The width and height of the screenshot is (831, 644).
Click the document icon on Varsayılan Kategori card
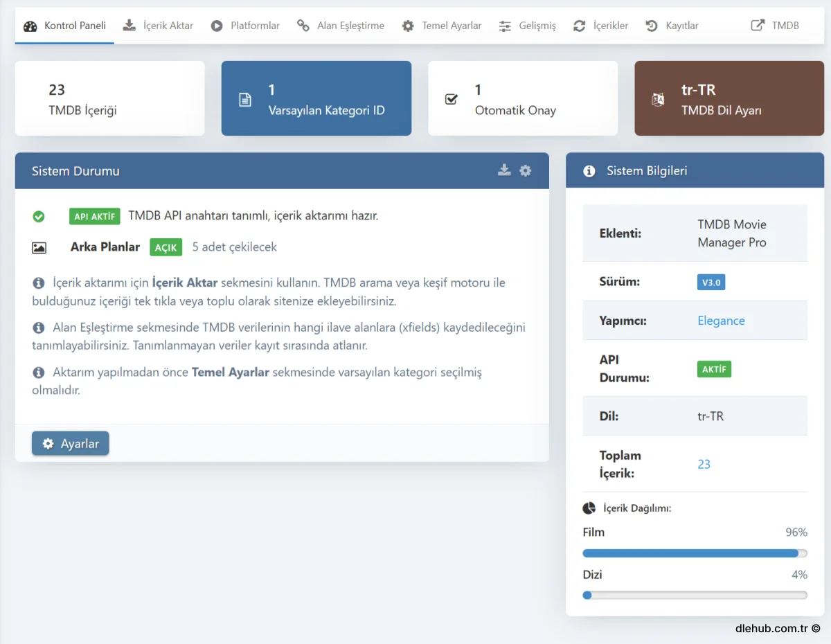(x=244, y=100)
